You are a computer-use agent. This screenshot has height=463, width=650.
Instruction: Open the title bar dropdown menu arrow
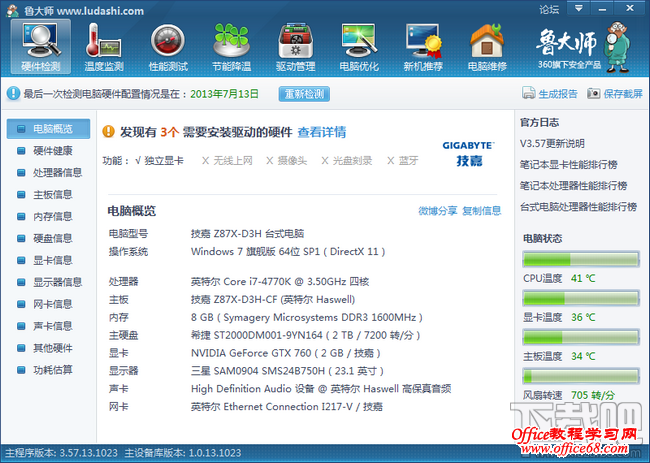pos(579,8)
